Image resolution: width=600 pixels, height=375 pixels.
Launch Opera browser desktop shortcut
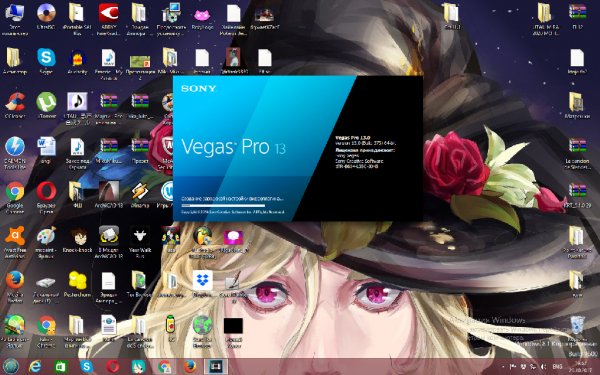[x=46, y=191]
